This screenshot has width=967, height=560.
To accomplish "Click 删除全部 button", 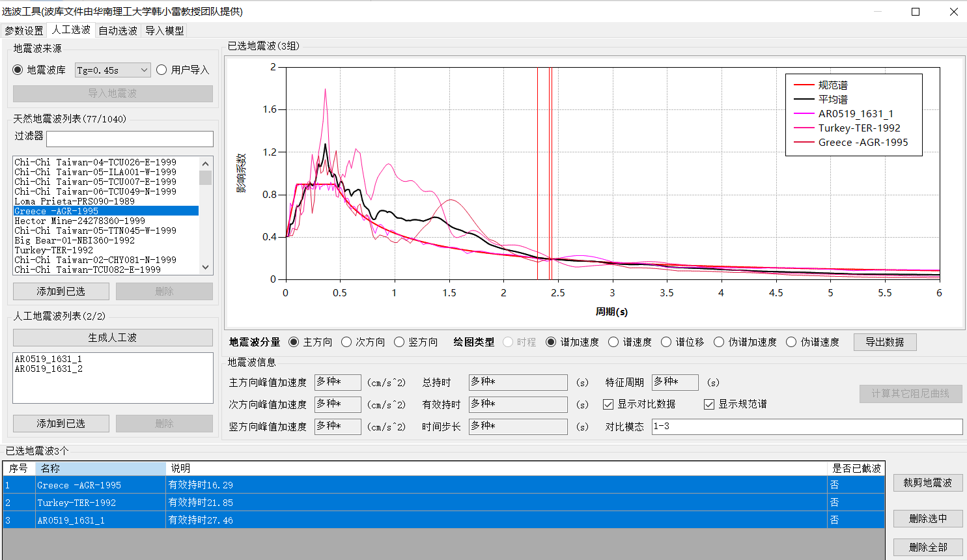I will pos(927,547).
